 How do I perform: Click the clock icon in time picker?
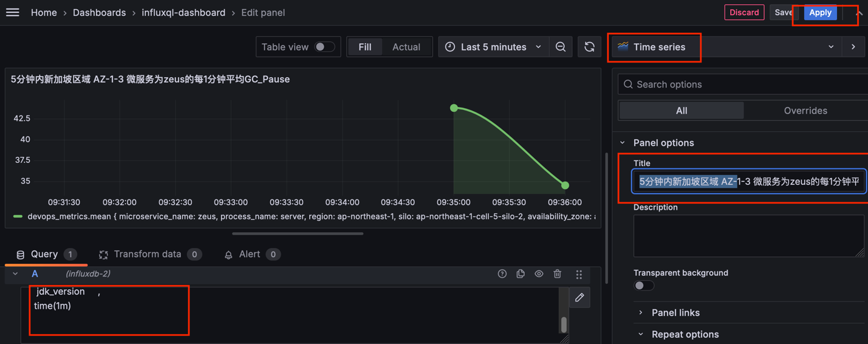coord(450,47)
